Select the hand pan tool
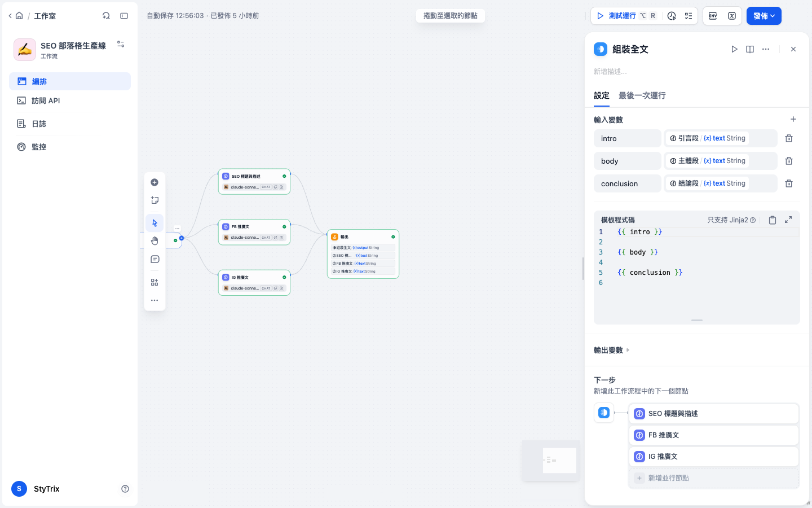 (x=155, y=241)
